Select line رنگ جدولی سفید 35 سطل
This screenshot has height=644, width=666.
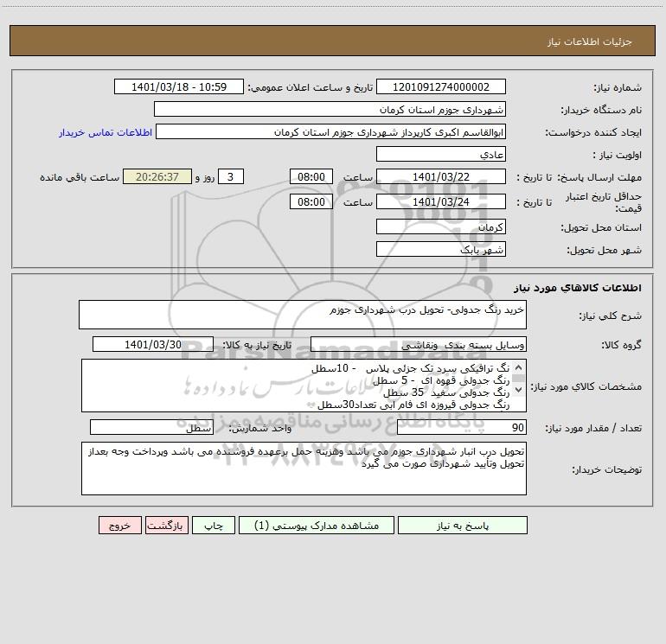click(446, 392)
